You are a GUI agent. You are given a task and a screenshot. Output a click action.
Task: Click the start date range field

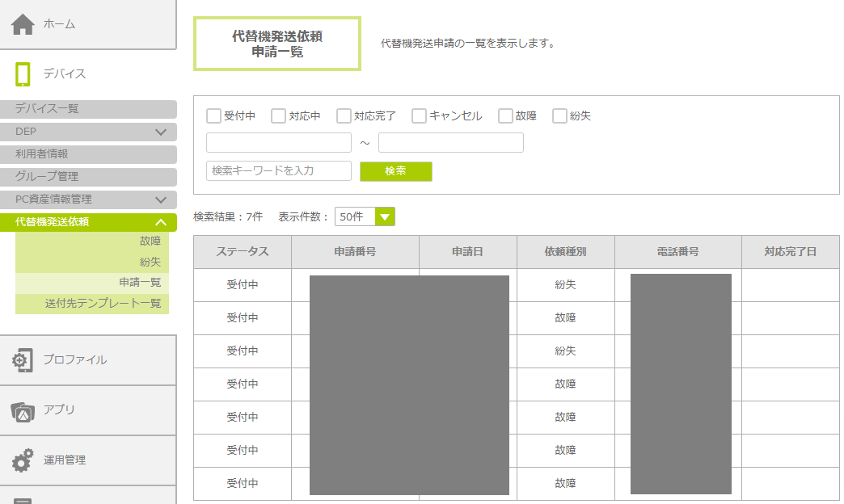click(x=279, y=143)
